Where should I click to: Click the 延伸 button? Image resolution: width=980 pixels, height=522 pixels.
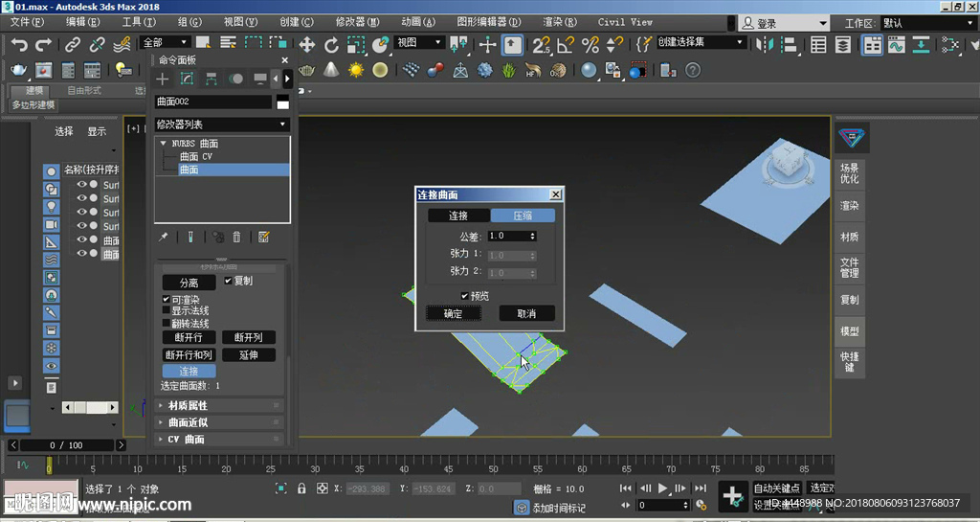tap(249, 354)
